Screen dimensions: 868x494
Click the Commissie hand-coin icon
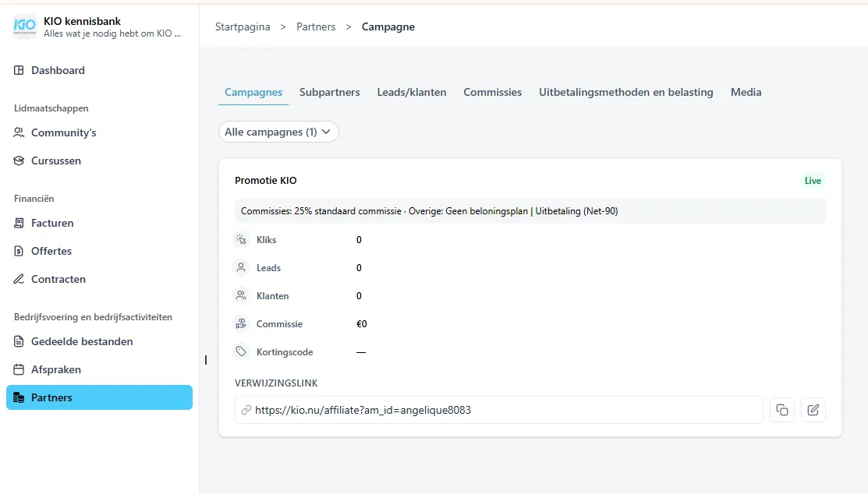click(241, 324)
